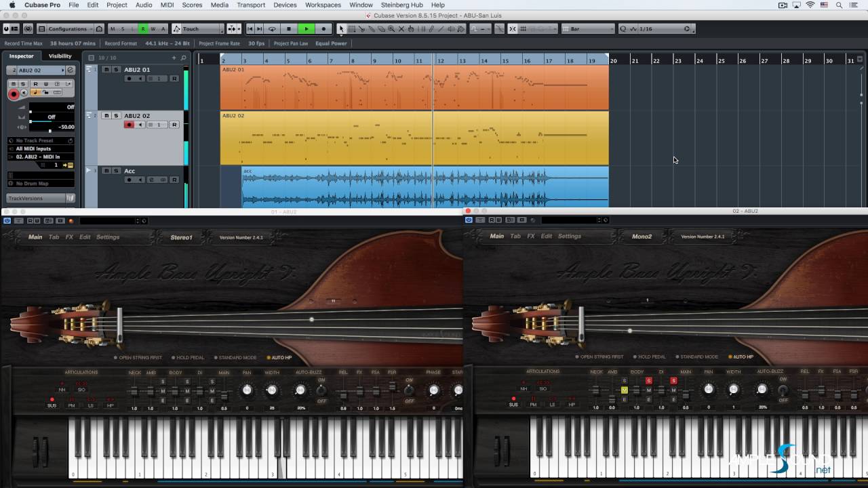Click the Stop button in transport
The width and height of the screenshot is (868, 488).
click(289, 29)
